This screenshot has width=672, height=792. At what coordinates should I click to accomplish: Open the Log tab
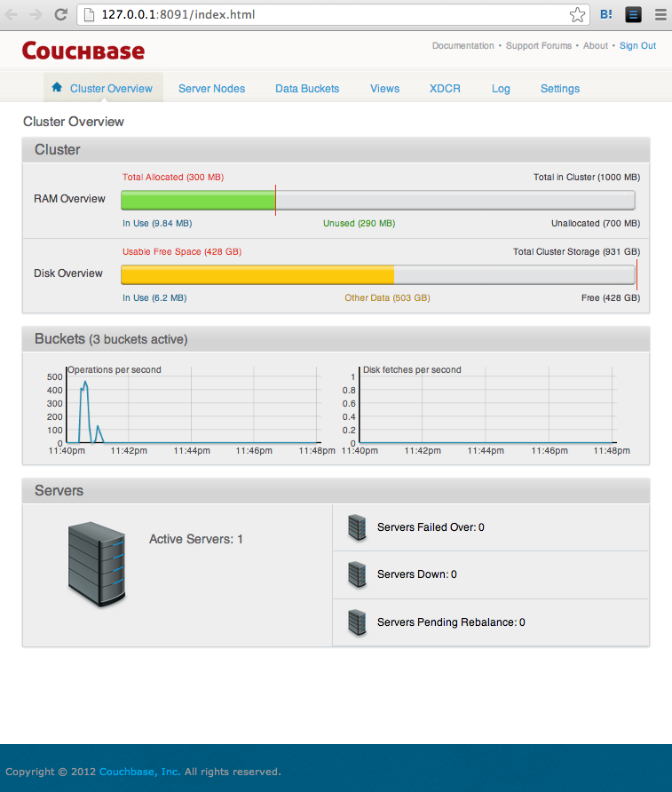pos(501,89)
